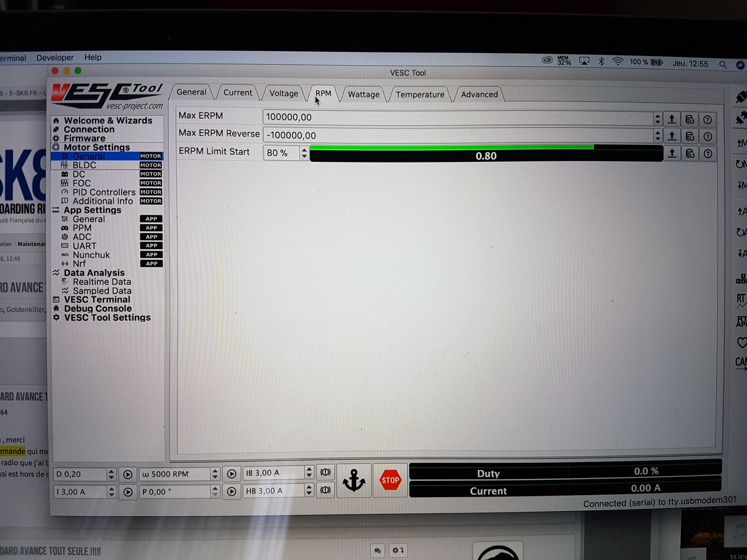Open BLDC motor settings
747x560 pixels.
pos(107,165)
